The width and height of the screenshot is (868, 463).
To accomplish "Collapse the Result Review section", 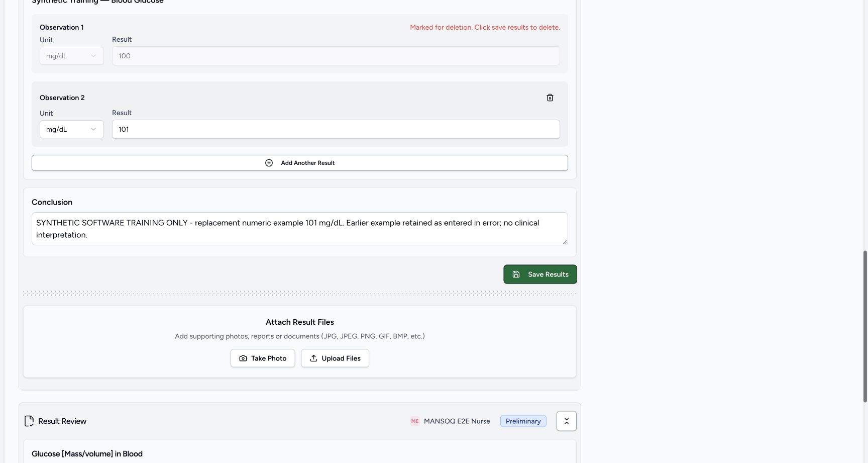I will [x=567, y=421].
